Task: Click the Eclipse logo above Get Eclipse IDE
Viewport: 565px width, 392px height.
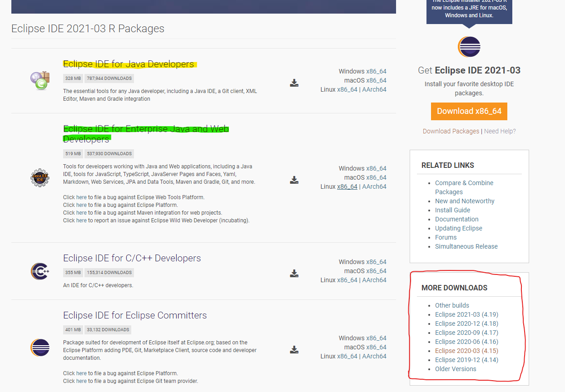Action: tap(469, 47)
